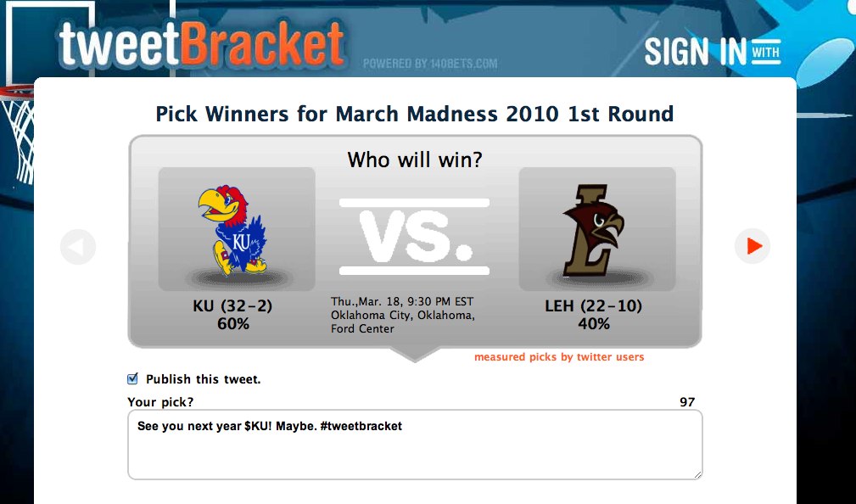856x504 pixels.
Task: Click "measured picks by twitter users" text
Action: [559, 357]
